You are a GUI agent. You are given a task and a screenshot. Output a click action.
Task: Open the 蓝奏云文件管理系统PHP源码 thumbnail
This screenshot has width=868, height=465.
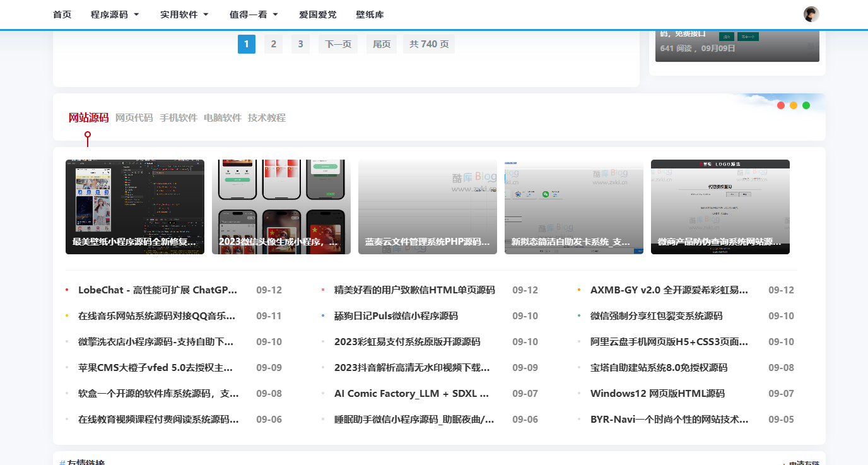coord(427,206)
